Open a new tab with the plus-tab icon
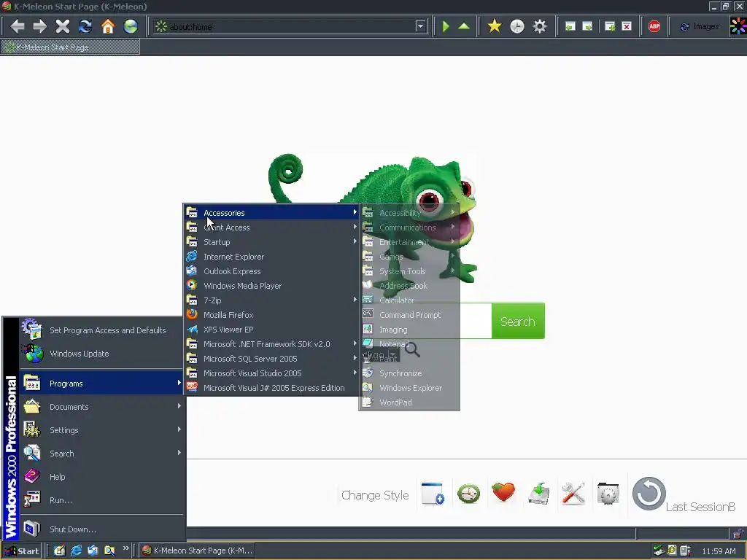Image resolution: width=747 pixels, height=560 pixels. click(610, 26)
